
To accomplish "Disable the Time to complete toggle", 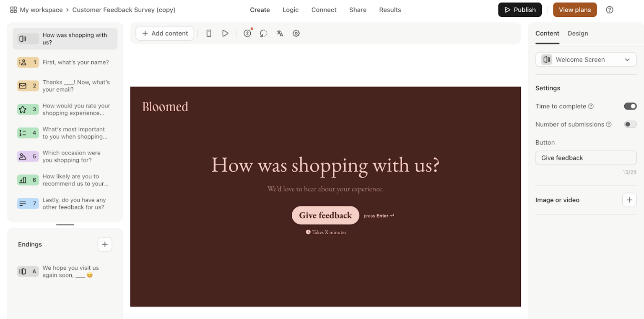I will (x=630, y=106).
